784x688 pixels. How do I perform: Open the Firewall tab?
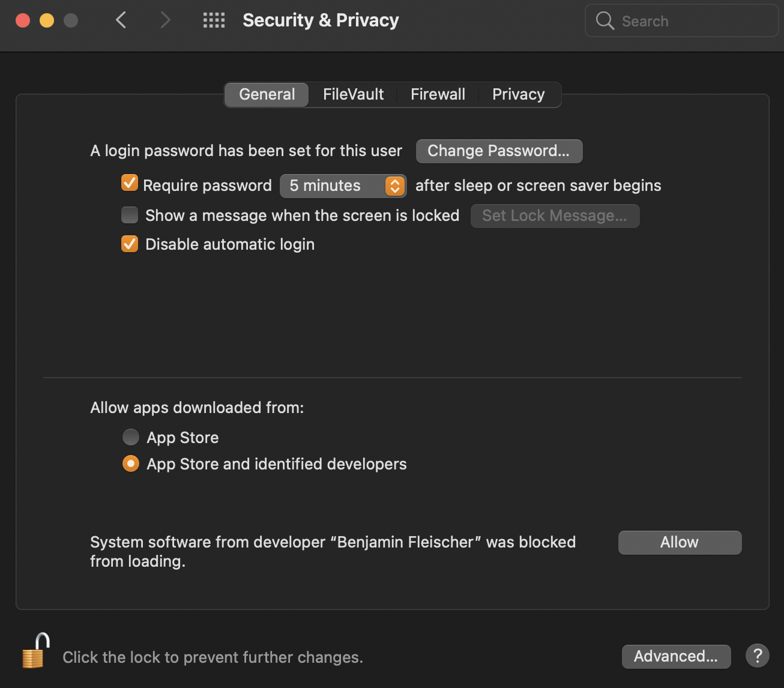tap(438, 94)
